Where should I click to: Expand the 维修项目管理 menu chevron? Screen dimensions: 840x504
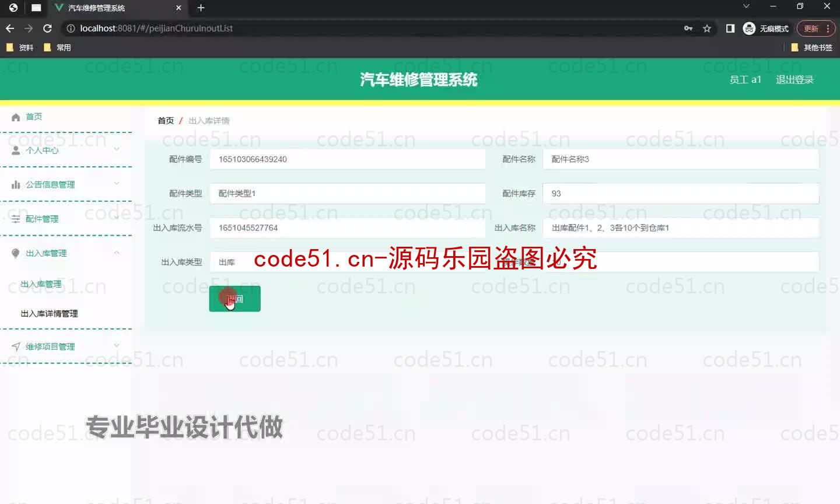pos(117,345)
